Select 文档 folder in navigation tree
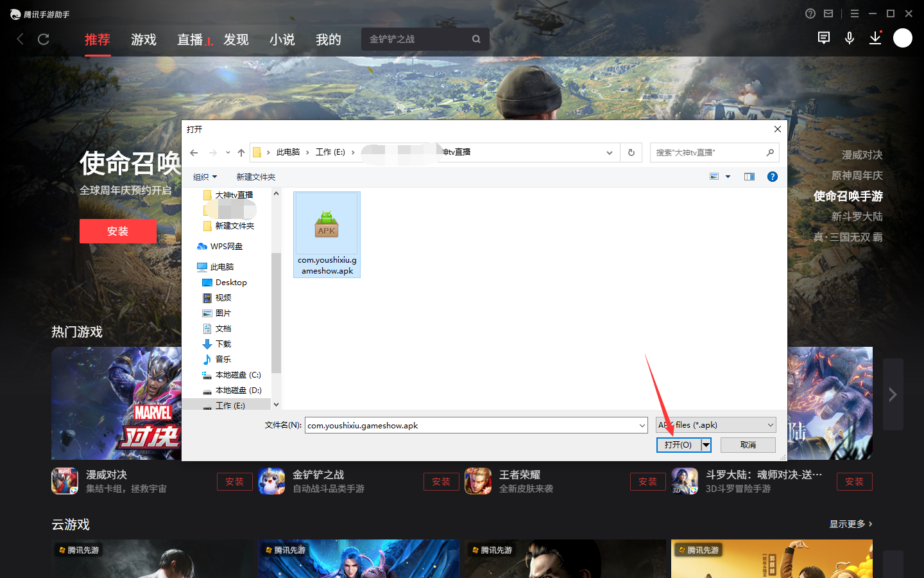Viewport: 924px width, 578px height. coord(217,329)
